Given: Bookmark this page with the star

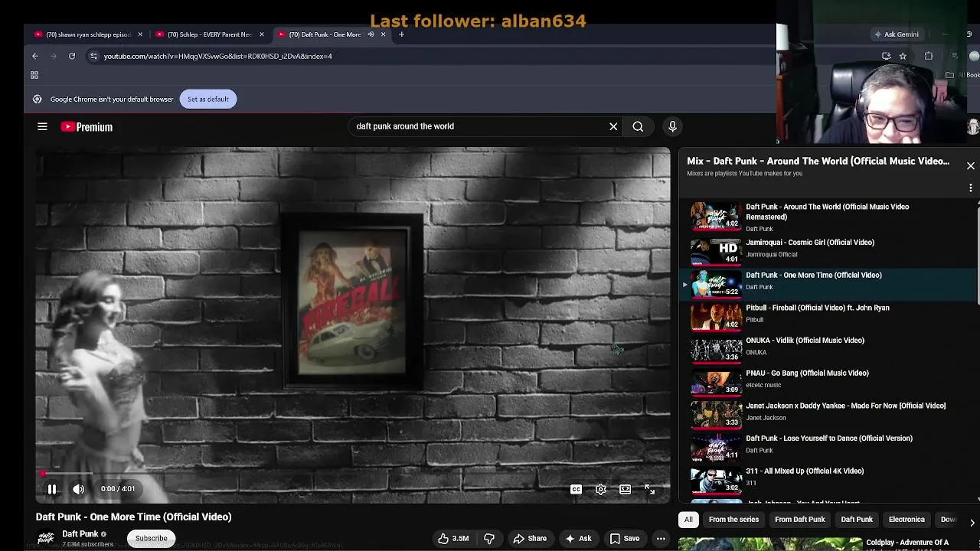Looking at the screenshot, I should [x=903, y=56].
